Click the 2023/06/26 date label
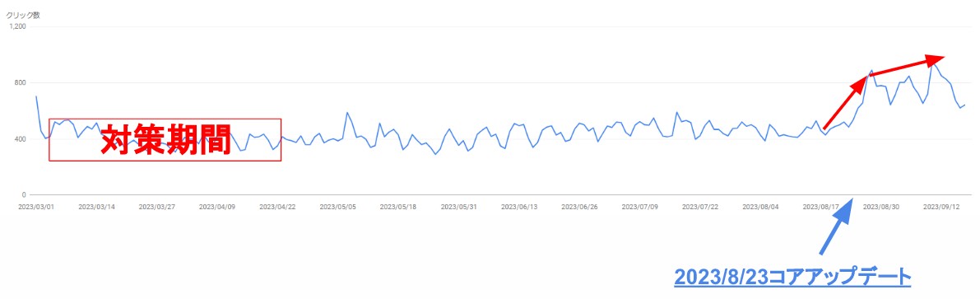 [x=579, y=207]
